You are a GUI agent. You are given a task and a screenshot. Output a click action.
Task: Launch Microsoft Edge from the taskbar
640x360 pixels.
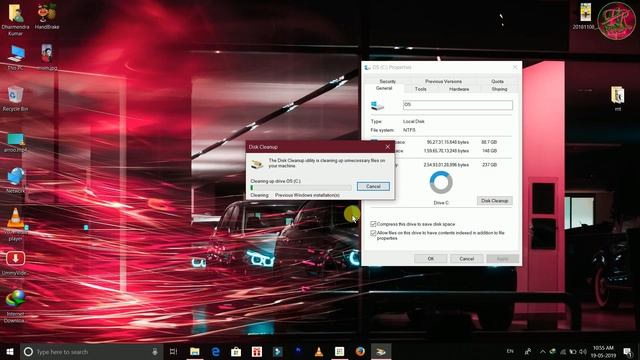point(216,351)
